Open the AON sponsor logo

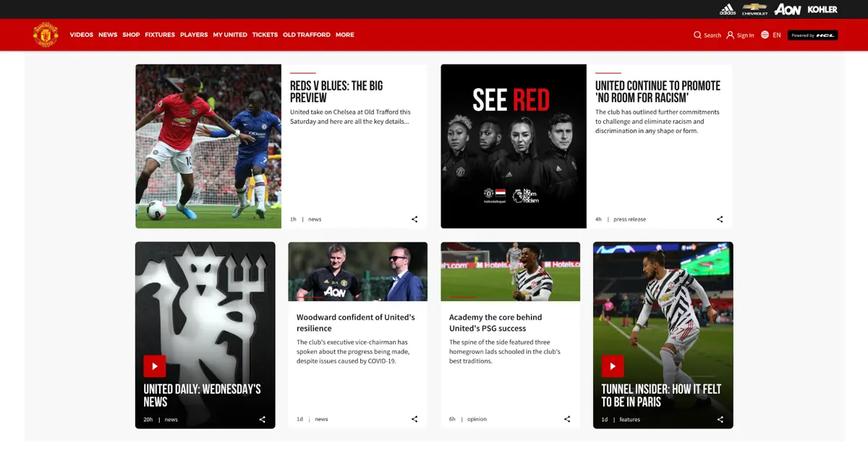(x=787, y=9)
